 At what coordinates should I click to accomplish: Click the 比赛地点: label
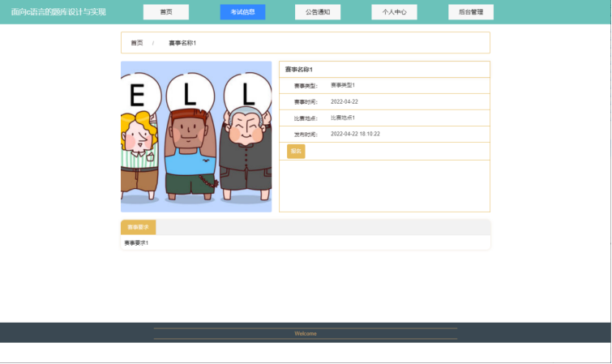click(306, 118)
